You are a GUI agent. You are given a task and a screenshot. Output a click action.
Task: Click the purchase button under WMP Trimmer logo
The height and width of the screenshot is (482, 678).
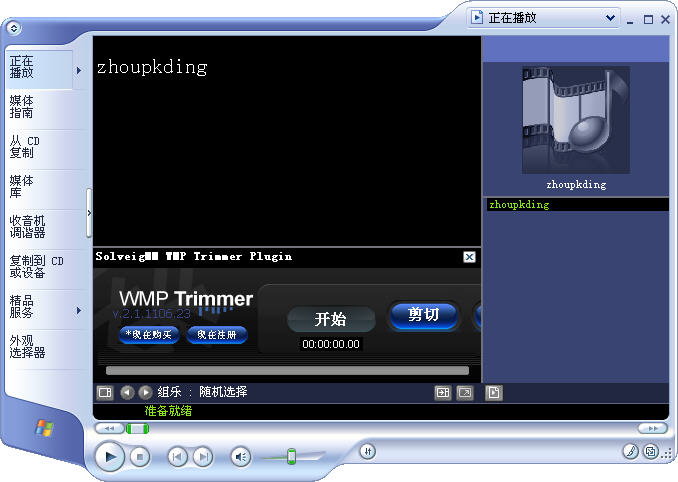click(x=149, y=335)
